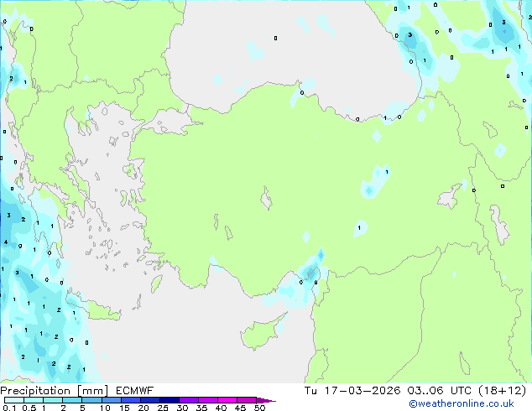Choose the 10–15 mm legend color swatch
The width and height of the screenshot is (532, 411).
tap(111, 400)
